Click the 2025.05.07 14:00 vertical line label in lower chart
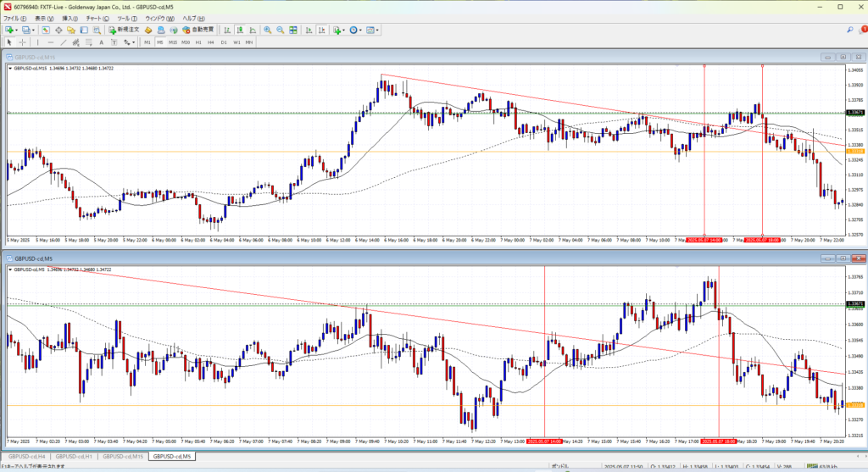The width and height of the screenshot is (868, 472). (x=545, y=441)
